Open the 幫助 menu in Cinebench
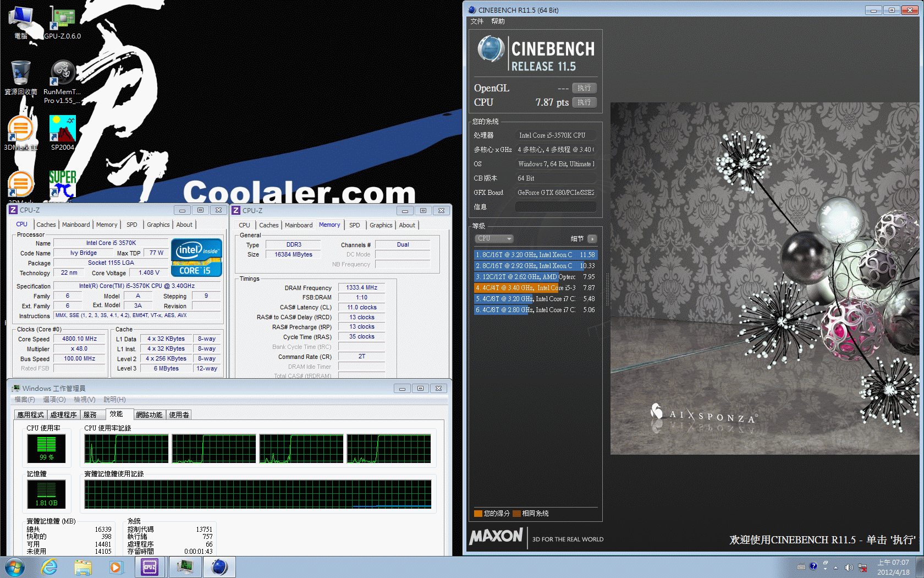The image size is (924, 578). pos(498,21)
